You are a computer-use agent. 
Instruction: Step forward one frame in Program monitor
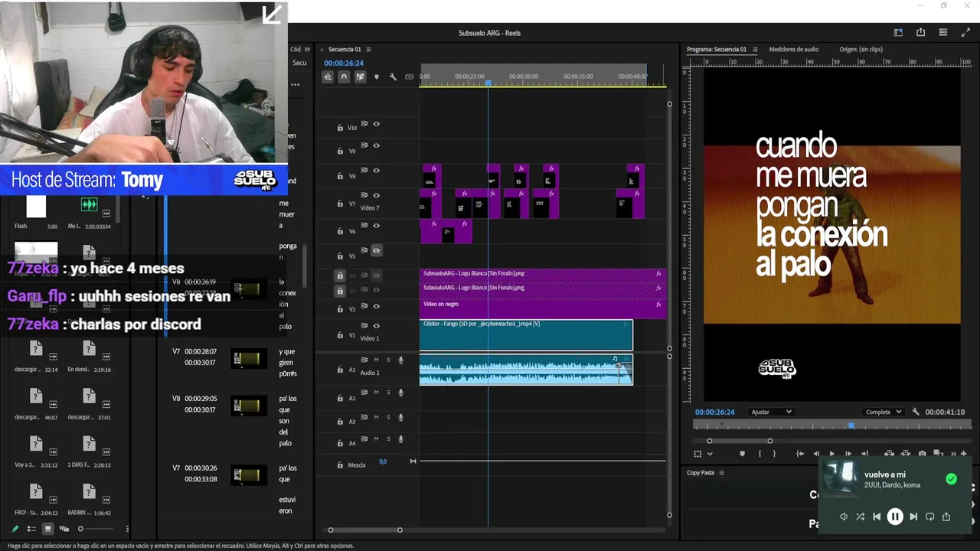click(848, 454)
